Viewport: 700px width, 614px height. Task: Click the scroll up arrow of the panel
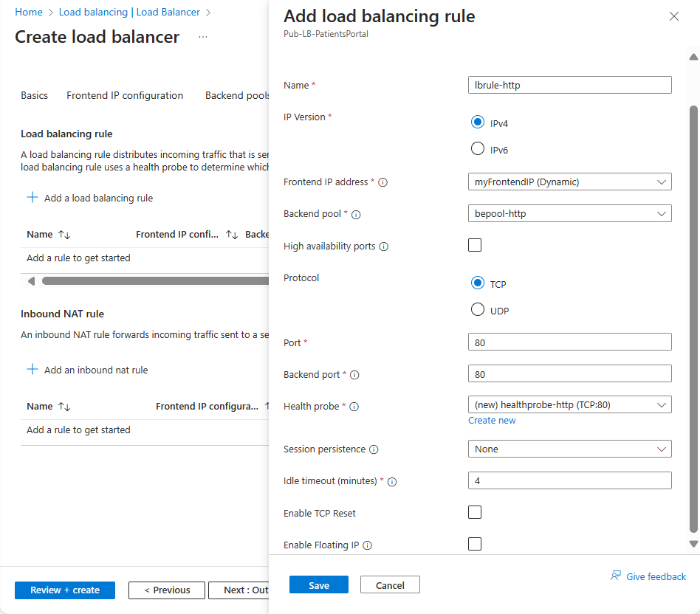(x=693, y=57)
